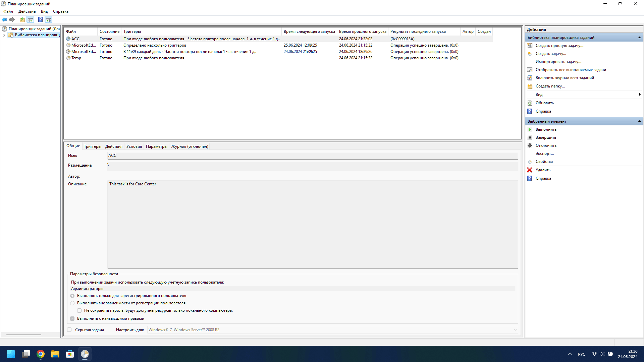The height and width of the screenshot is (362, 644).
Task: Run the task with green Выполнить icon
Action: click(530, 129)
